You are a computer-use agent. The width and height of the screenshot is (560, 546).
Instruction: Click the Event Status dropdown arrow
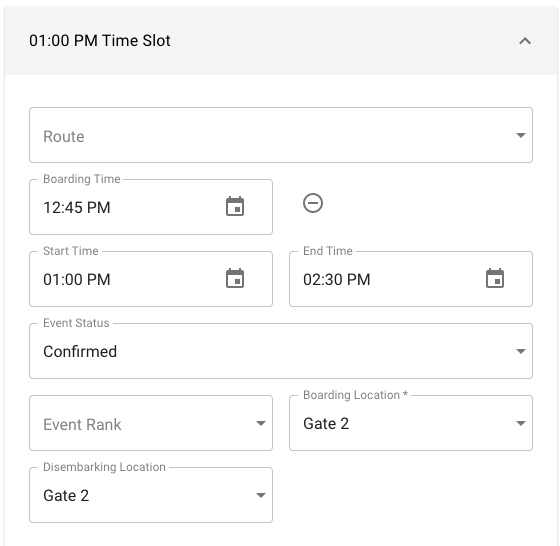(521, 351)
